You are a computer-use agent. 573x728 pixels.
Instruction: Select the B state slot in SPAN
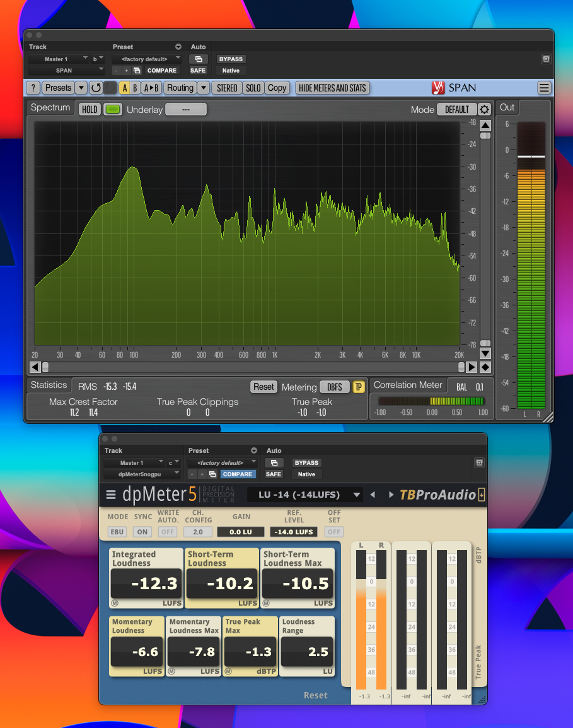coord(135,88)
